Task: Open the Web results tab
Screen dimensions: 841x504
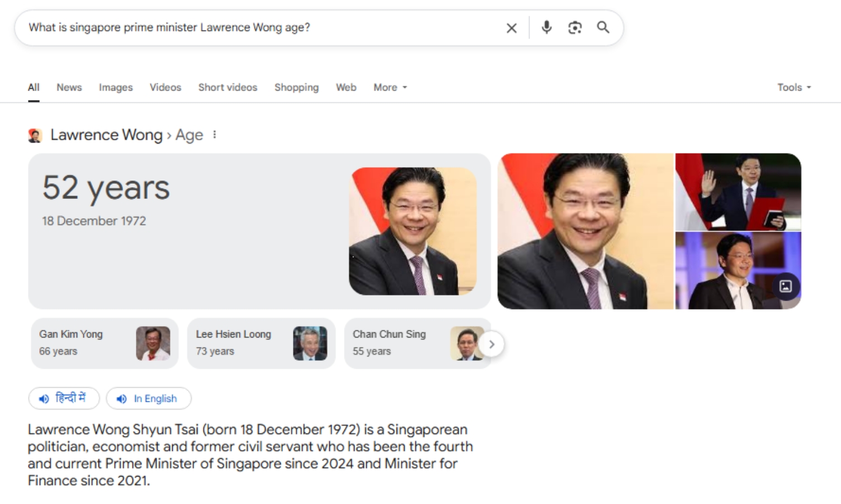Action: coord(346,87)
